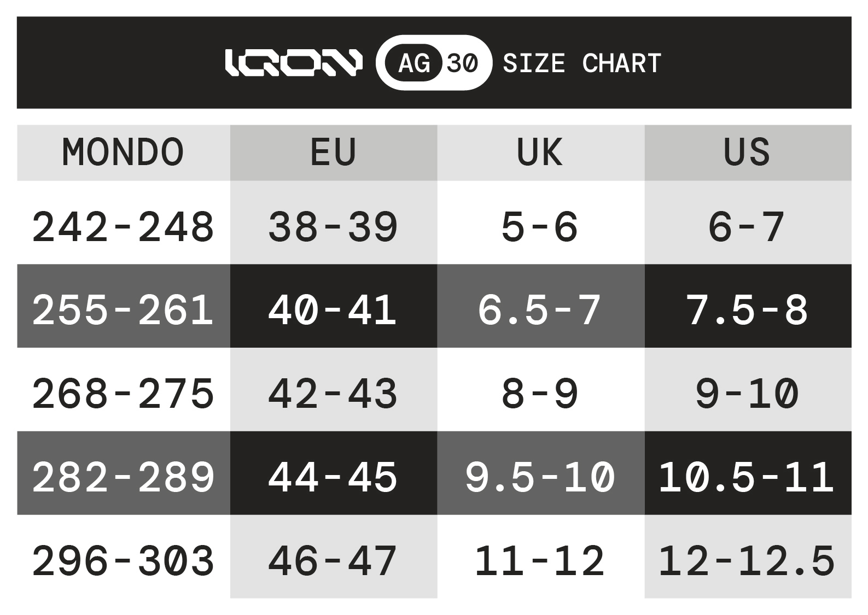Select the US 9-10 cell
The image size is (868, 615).
[747, 394]
